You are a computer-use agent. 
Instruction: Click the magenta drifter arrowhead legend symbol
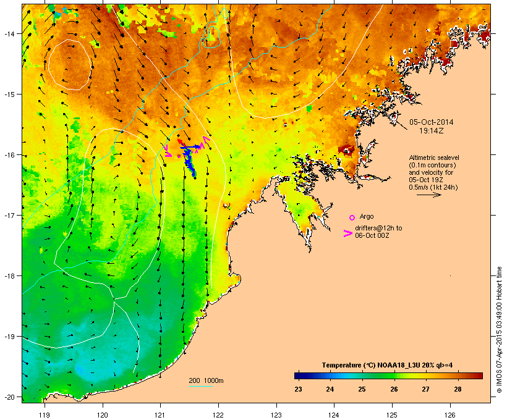pyautogui.click(x=348, y=233)
